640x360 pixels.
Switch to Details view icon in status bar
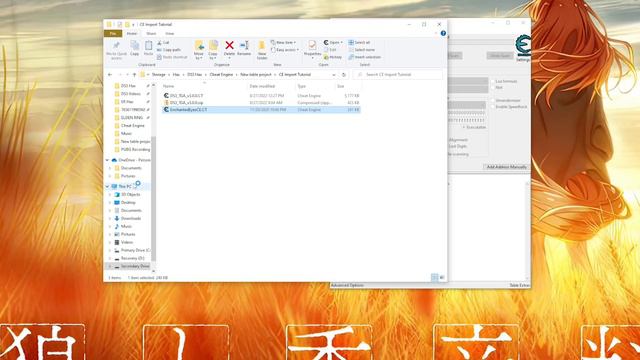[x=434, y=278]
